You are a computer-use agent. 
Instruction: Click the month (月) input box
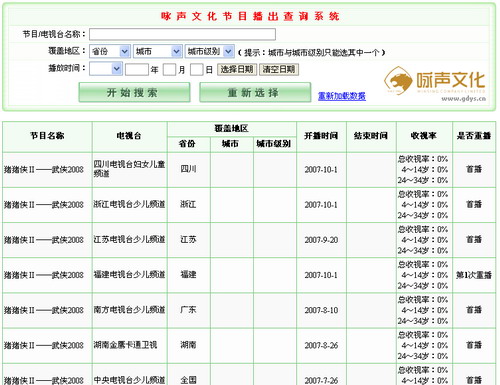169,69
